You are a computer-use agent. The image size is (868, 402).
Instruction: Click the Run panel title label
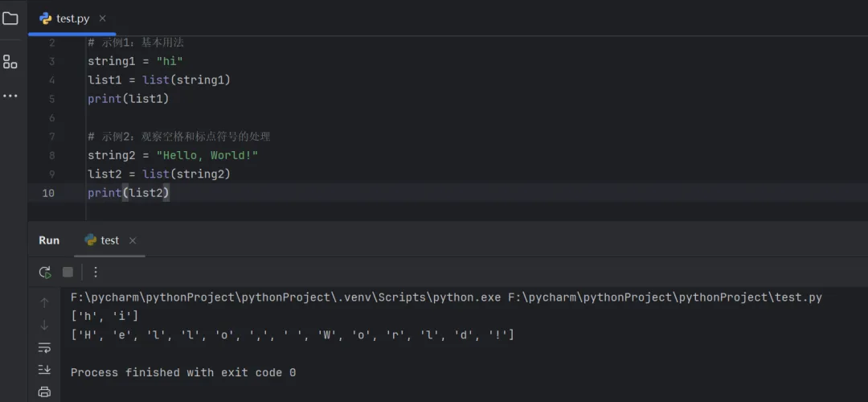point(49,240)
